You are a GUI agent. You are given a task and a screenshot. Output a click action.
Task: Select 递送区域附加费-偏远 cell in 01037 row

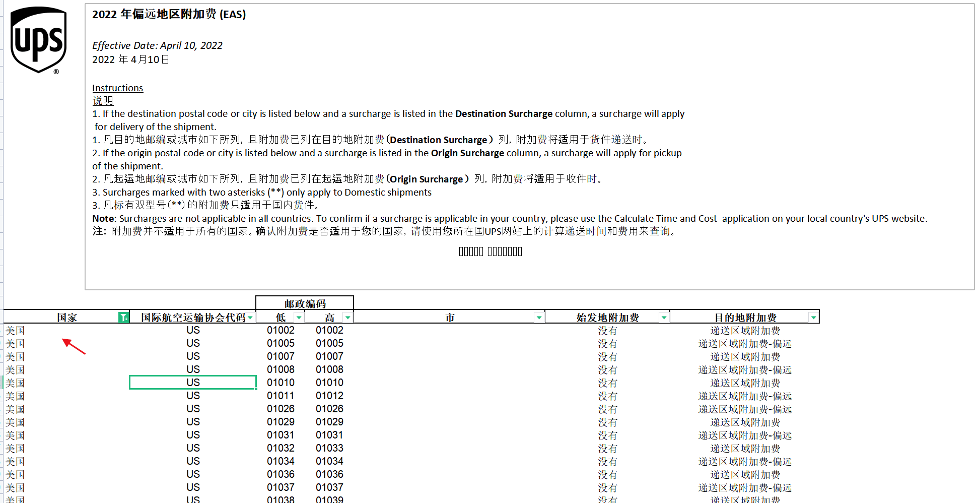[x=745, y=488]
